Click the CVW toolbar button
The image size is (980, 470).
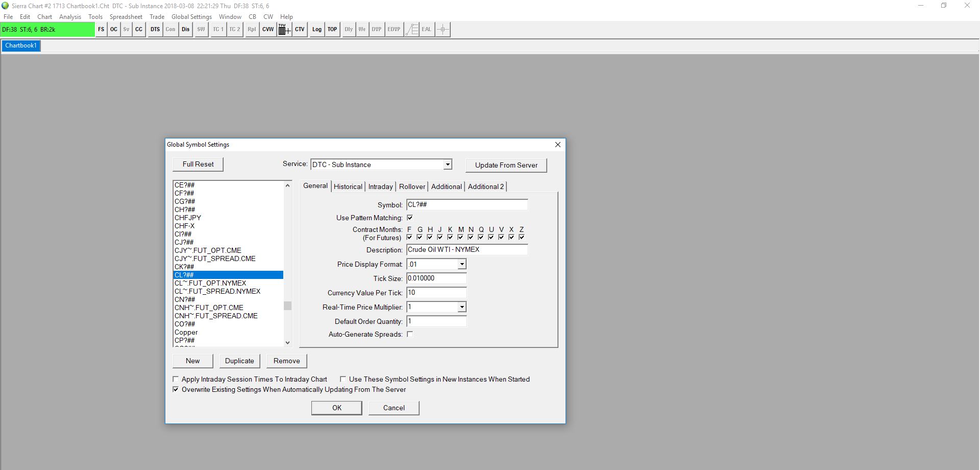coord(268,30)
